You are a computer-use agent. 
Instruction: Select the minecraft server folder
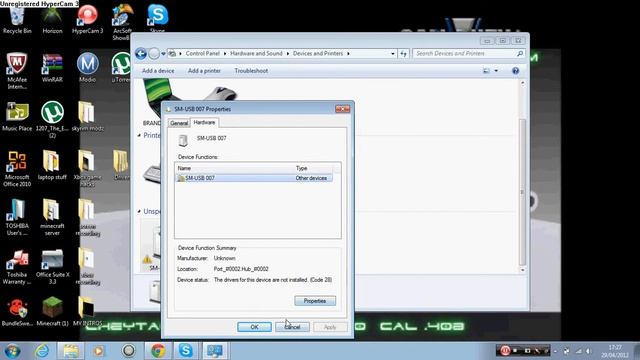(x=52, y=218)
